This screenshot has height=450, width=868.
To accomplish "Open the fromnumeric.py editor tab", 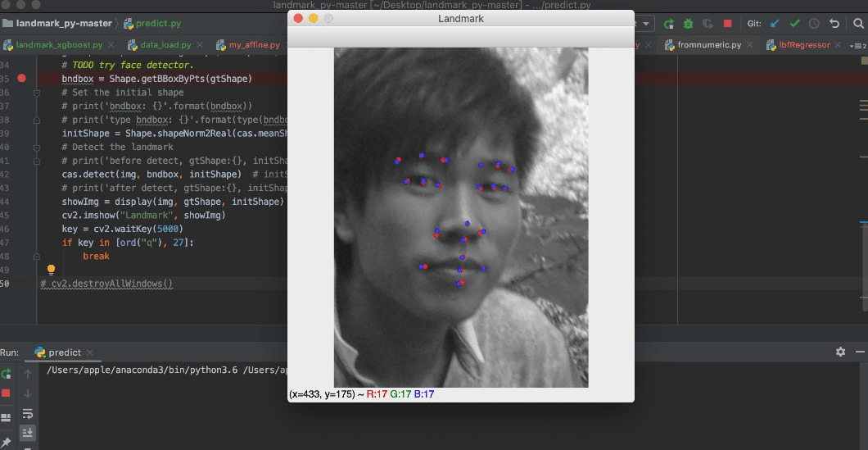I will coord(708,45).
